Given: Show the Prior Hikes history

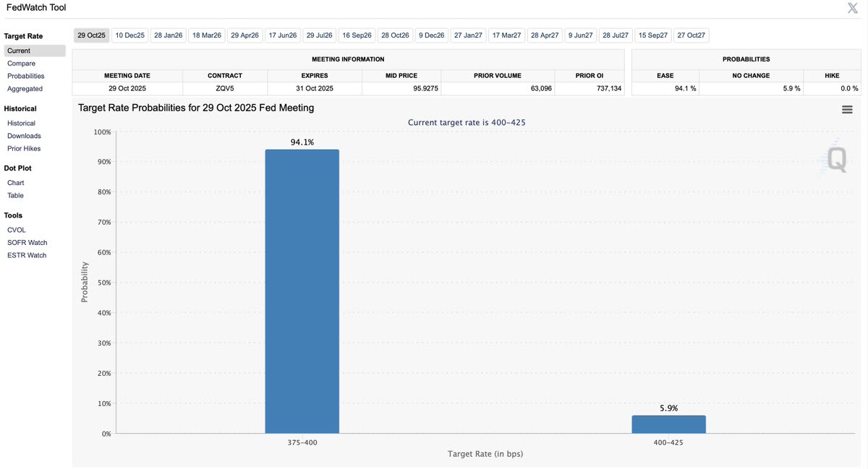Looking at the screenshot, I should pos(24,148).
